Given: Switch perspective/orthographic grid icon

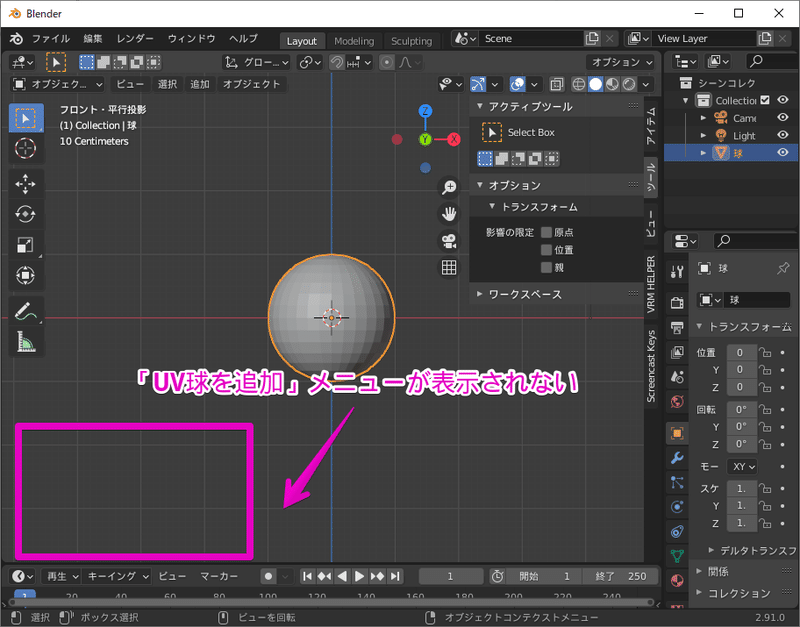Looking at the screenshot, I should [449, 267].
